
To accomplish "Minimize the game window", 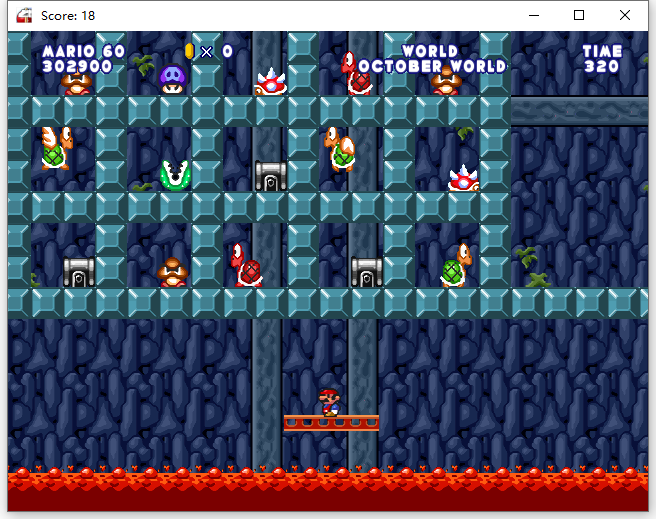I will pyautogui.click(x=534, y=15).
